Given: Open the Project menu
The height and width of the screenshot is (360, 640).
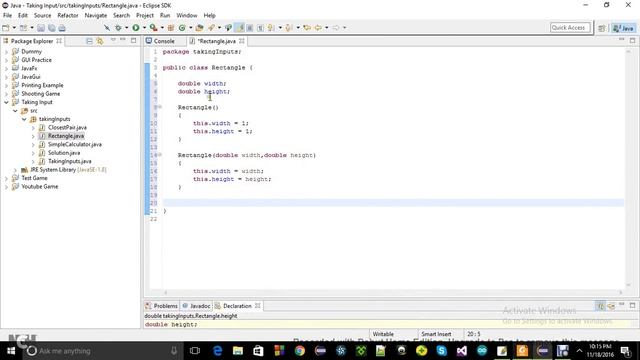Looking at the screenshot, I should (144, 16).
